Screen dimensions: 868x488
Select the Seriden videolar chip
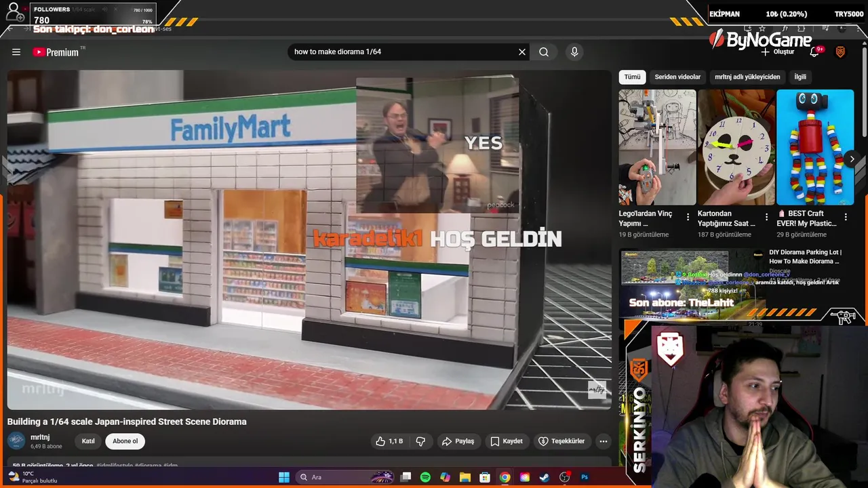pyautogui.click(x=677, y=77)
